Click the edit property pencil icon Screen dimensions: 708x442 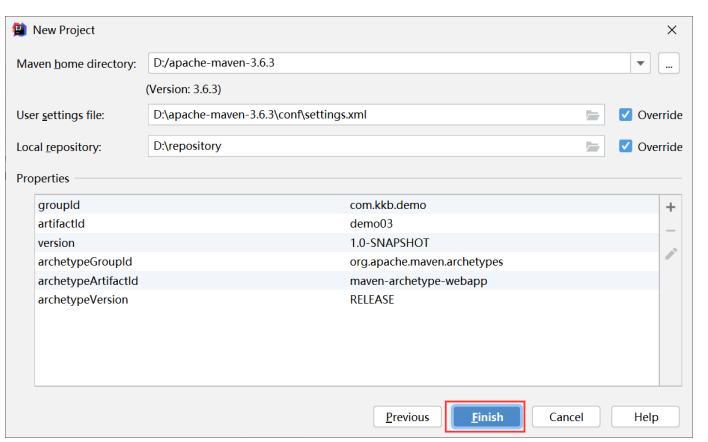pyautogui.click(x=671, y=254)
